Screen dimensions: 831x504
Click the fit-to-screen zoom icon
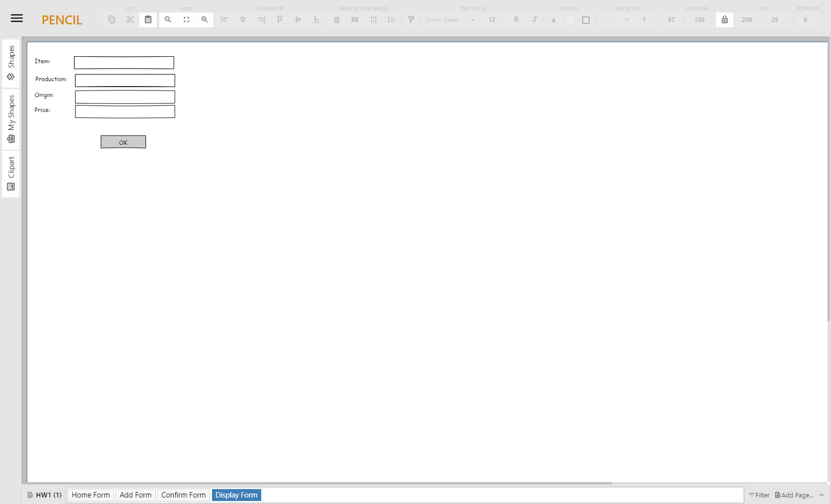coord(186,20)
